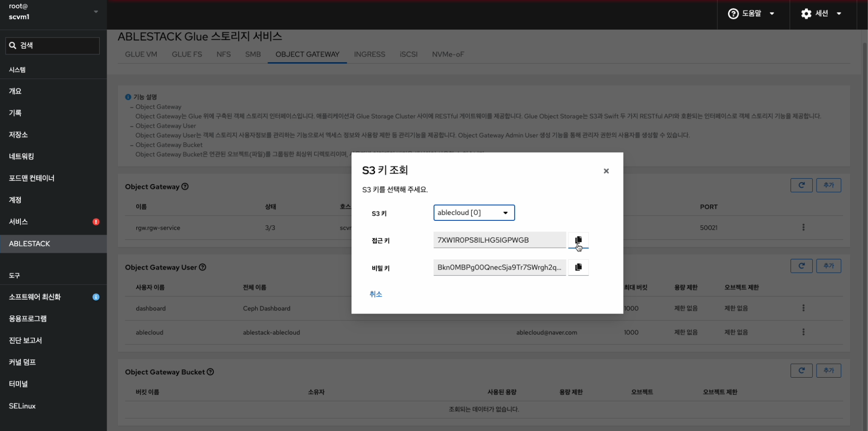Viewport: 868px width, 431px height.
Task: Copy the access key to clipboard
Action: 578,240
